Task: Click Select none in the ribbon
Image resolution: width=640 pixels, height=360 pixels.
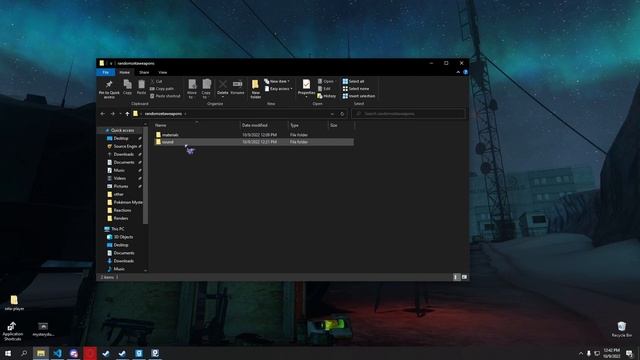Action: click(356, 89)
